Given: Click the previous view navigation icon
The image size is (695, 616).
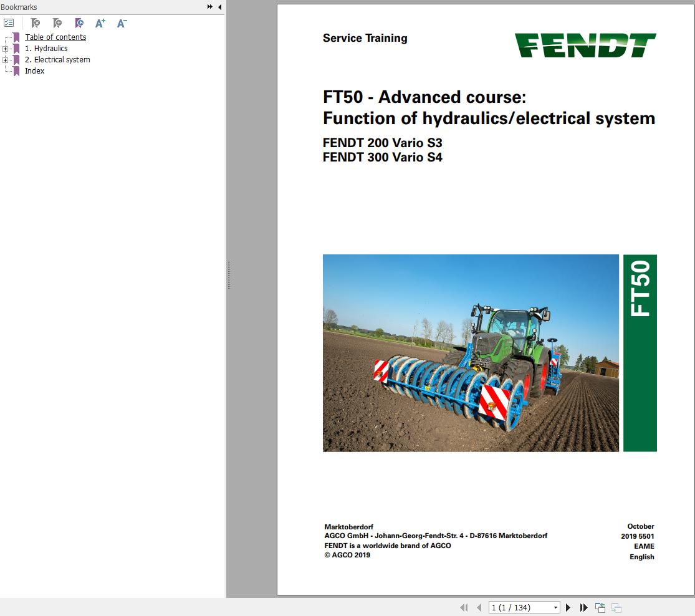Looking at the screenshot, I should tap(600, 607).
